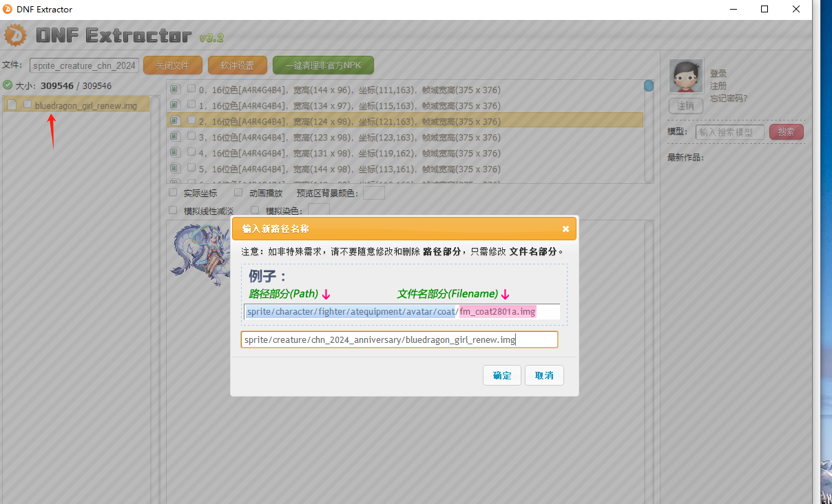This screenshot has width=832, height=504.
Task: Click the image icon of frame row 2
Action: point(175,120)
